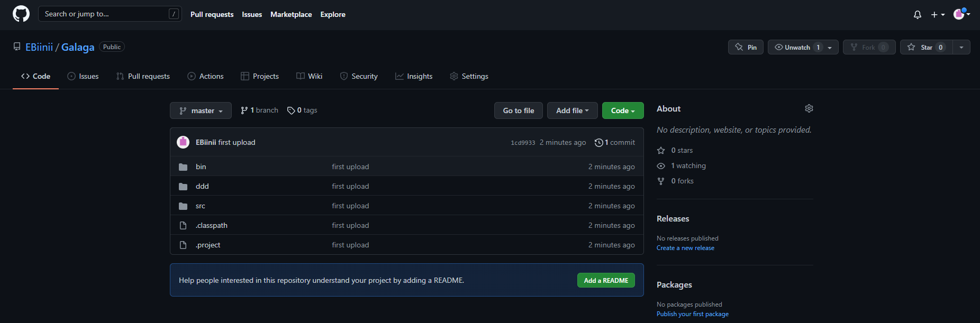Click Create a new release link
980x323 pixels.
pos(685,248)
